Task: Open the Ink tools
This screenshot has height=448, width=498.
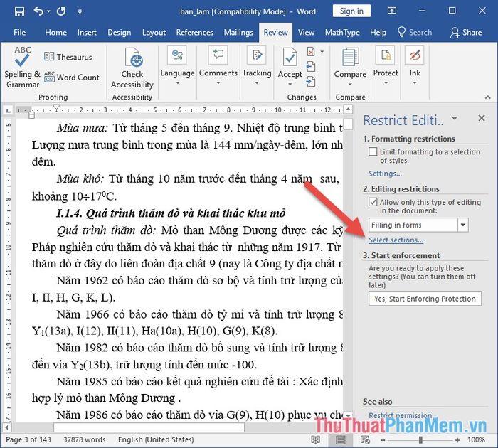Action: 415,66
